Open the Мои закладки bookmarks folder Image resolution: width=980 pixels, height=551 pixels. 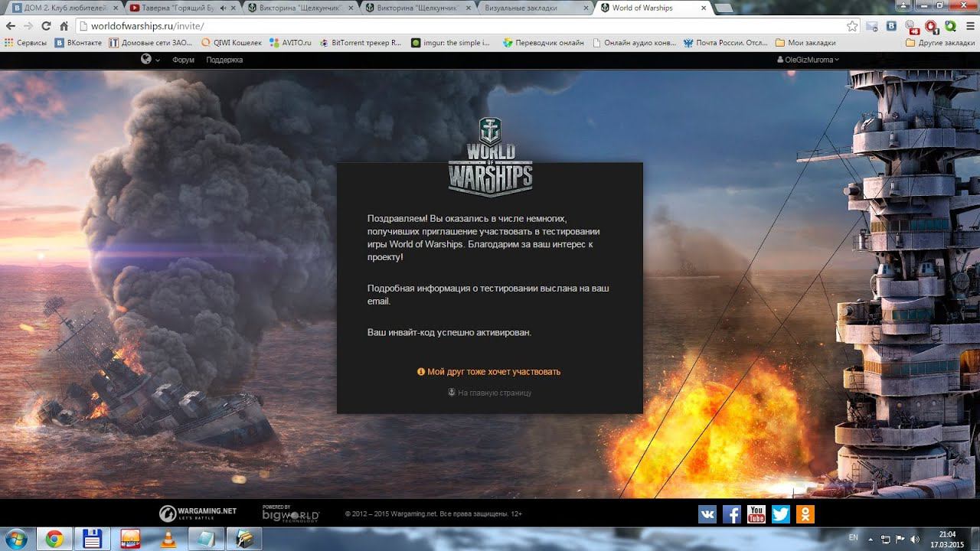(805, 43)
